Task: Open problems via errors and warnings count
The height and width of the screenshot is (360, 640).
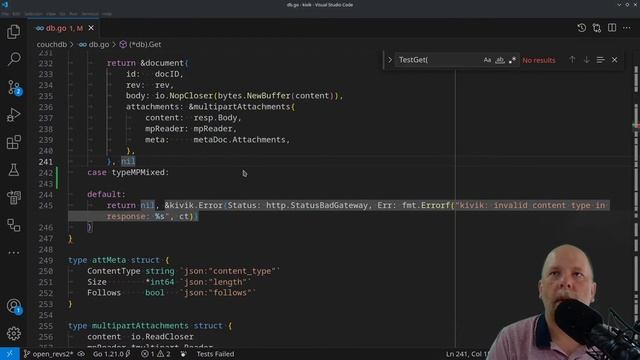Action: (156, 354)
